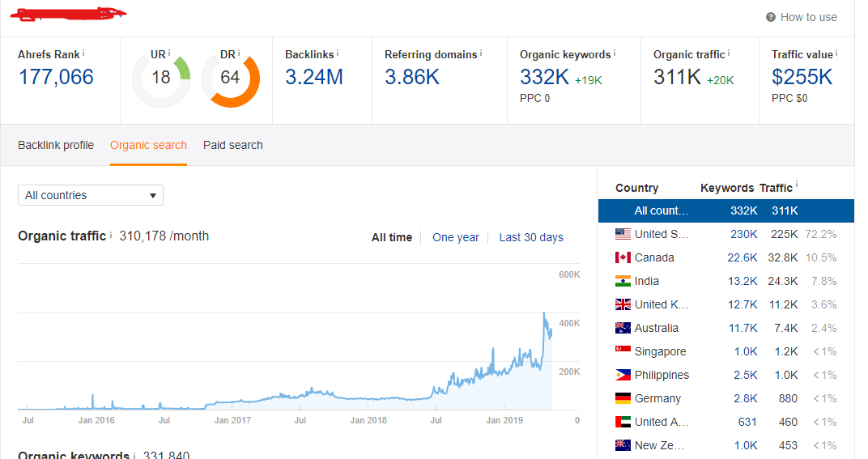Click info icon beside Backlinks label
The width and height of the screenshot is (868, 459).
[x=338, y=53]
